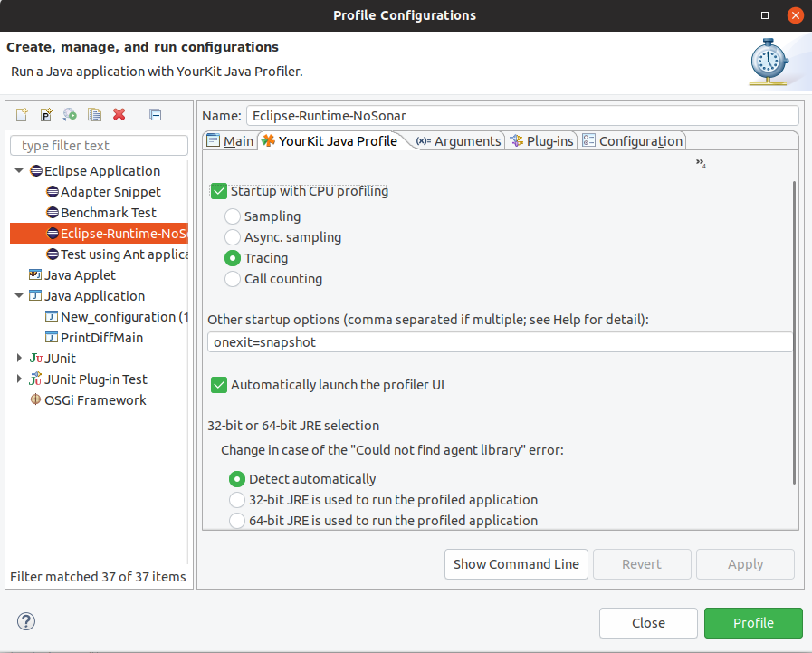Image resolution: width=812 pixels, height=653 pixels.
Task: Click the New launch configuration icon
Action: (x=22, y=114)
